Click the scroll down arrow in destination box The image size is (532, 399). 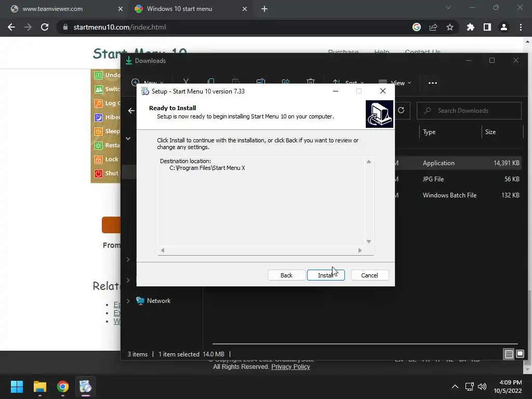369,242
